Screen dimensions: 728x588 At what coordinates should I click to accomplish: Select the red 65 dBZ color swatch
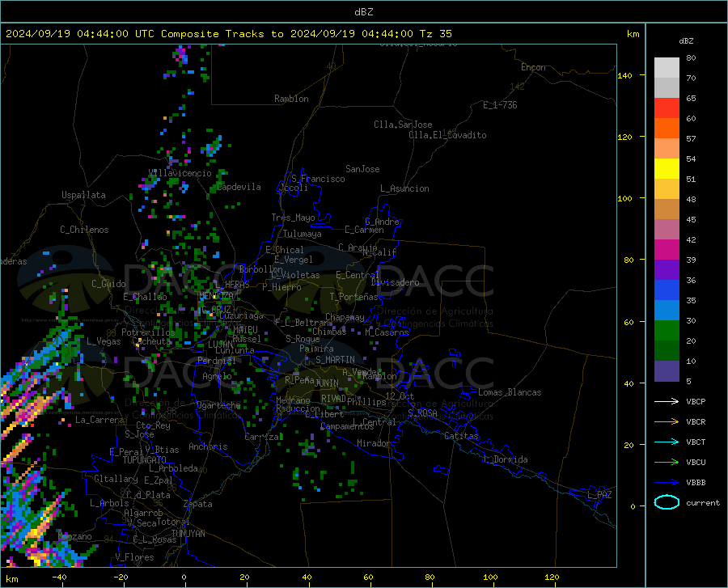(667, 108)
